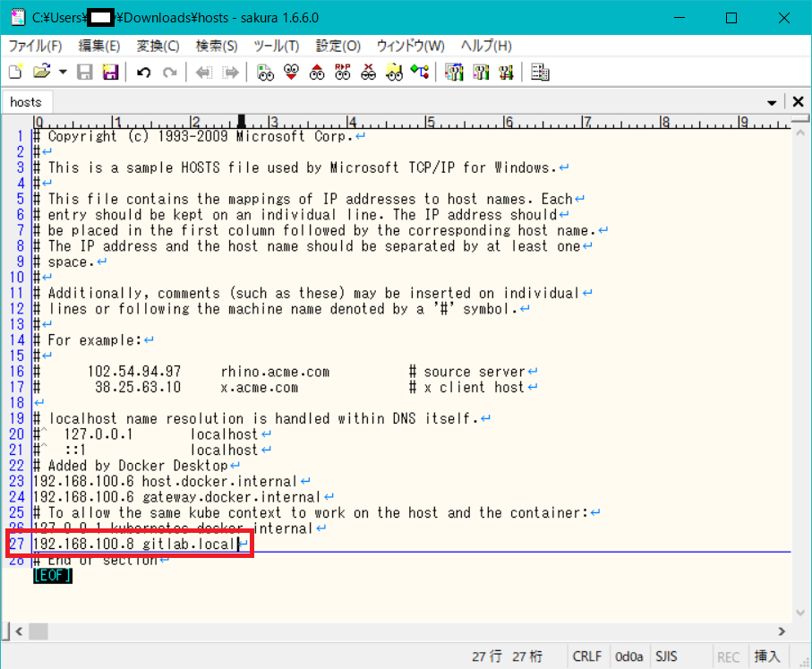
Task: Click the Save floppy icon
Action: coord(85,72)
